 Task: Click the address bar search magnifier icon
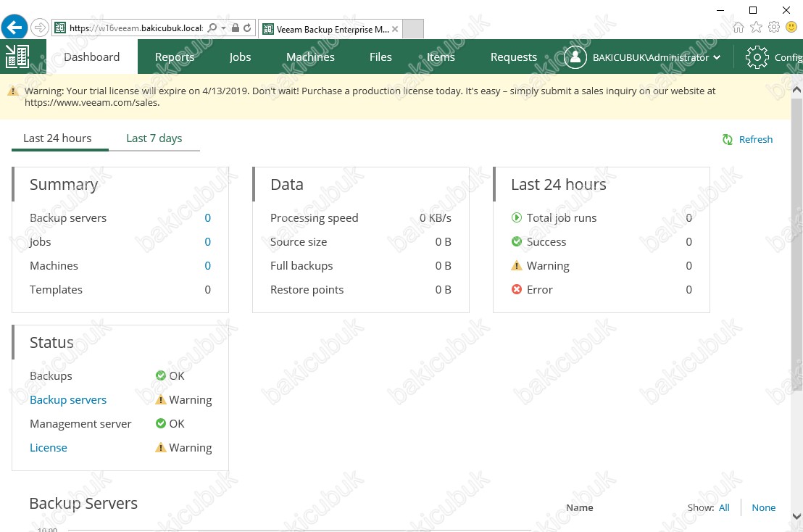[212, 28]
